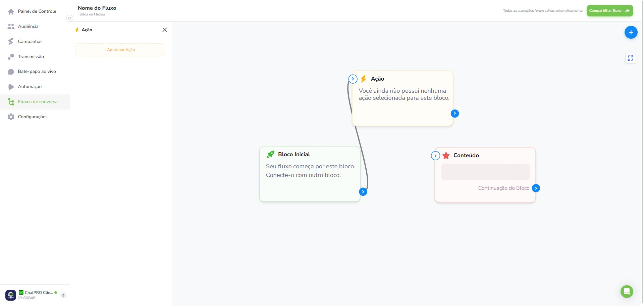The width and height of the screenshot is (644, 306).
Task: Click the rocket icon in Bloco Inicial
Action: (x=270, y=154)
